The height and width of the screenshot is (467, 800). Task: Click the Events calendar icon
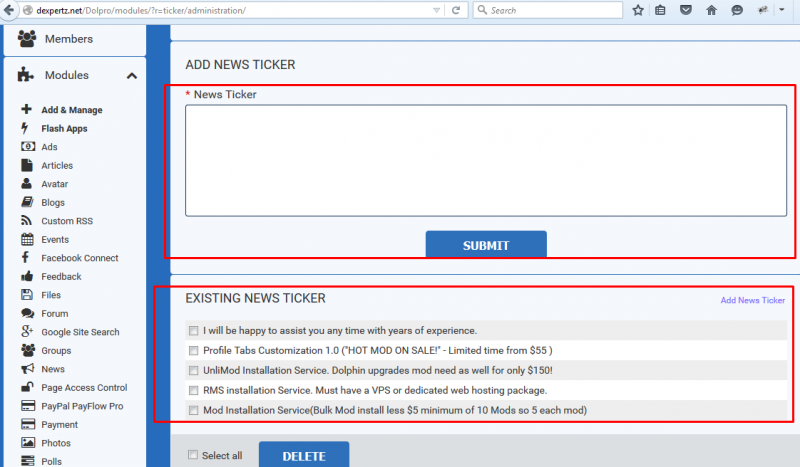26,240
